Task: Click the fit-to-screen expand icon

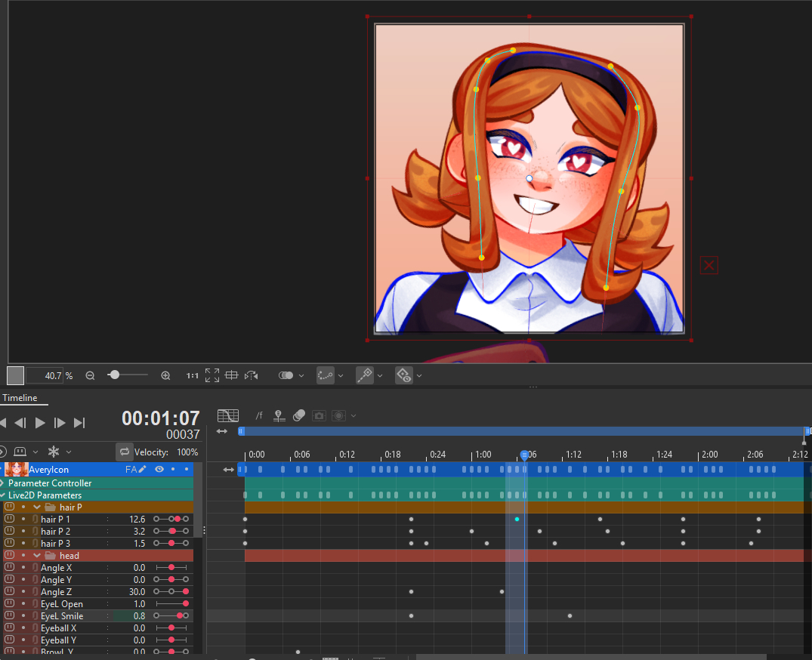Action: tap(212, 375)
